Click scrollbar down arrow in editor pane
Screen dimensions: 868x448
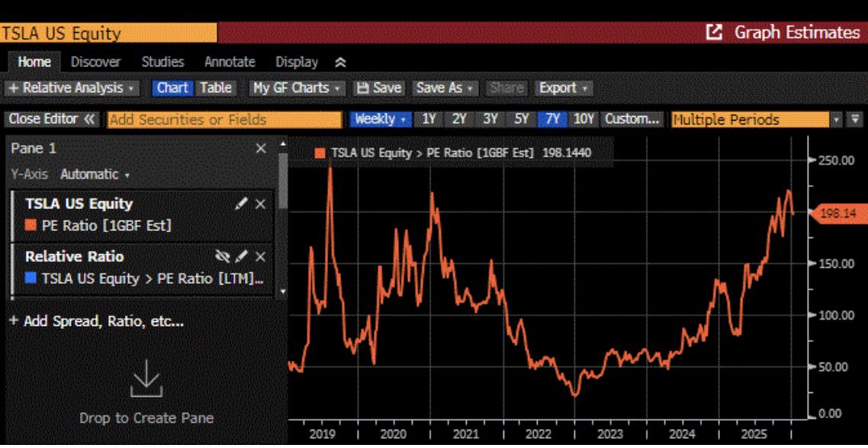[x=283, y=291]
